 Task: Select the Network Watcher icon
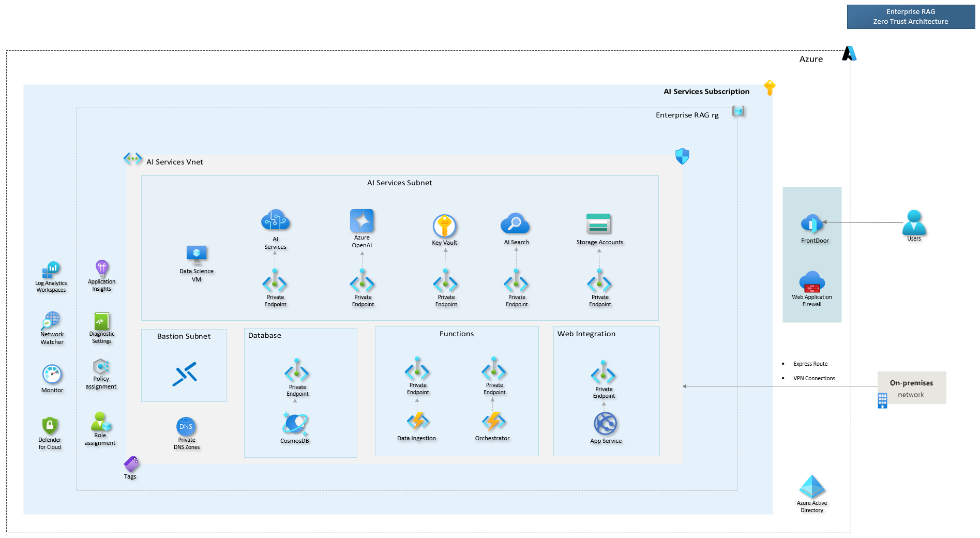[x=51, y=321]
